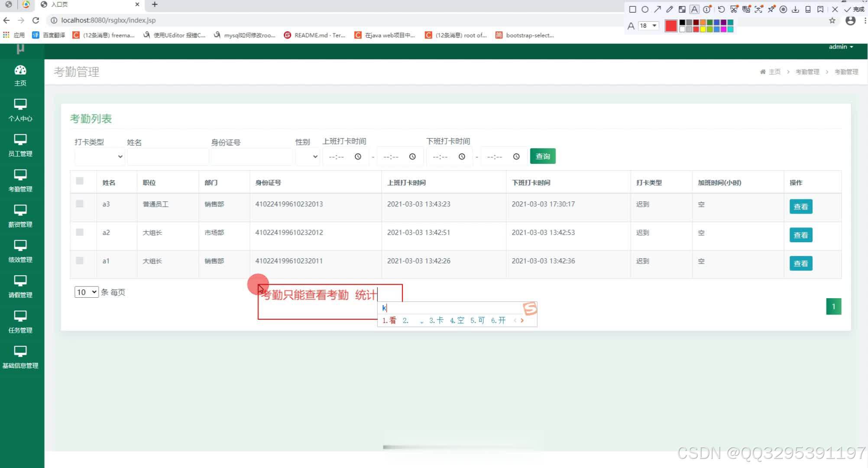This screenshot has height=468, width=868.
Task: Go to pagination page 1
Action: coord(834,306)
